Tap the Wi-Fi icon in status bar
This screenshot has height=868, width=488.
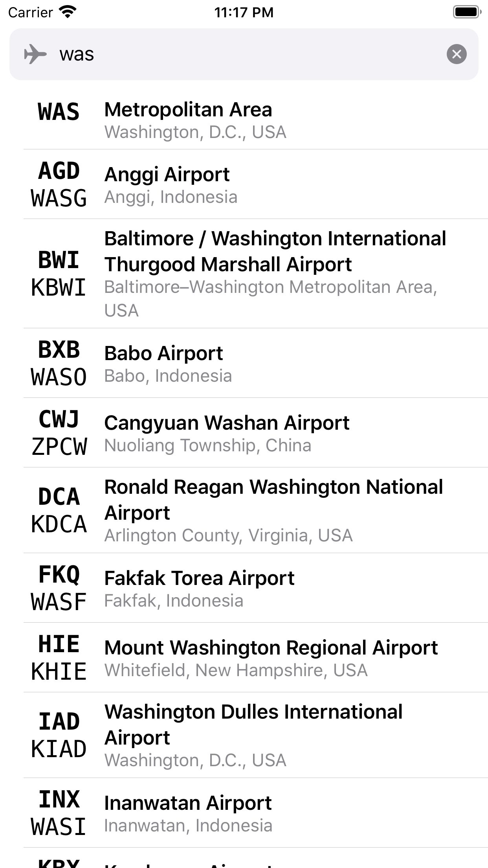pos(68,12)
